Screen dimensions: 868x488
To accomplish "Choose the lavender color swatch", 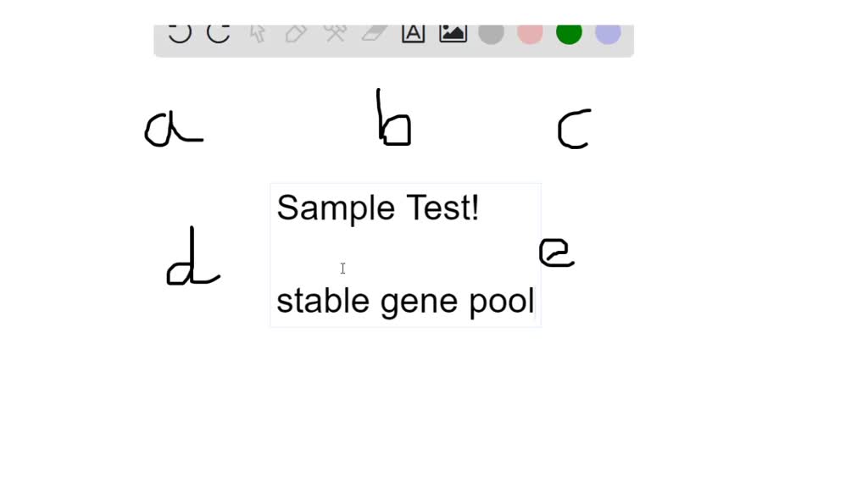I will [x=608, y=33].
